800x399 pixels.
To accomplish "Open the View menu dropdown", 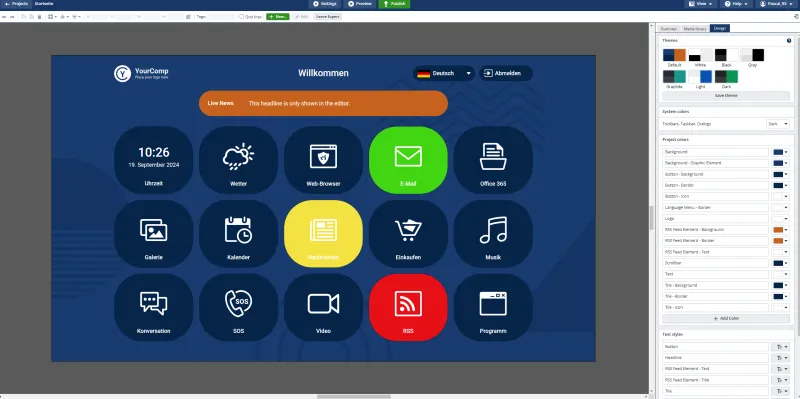I will 701,4.
